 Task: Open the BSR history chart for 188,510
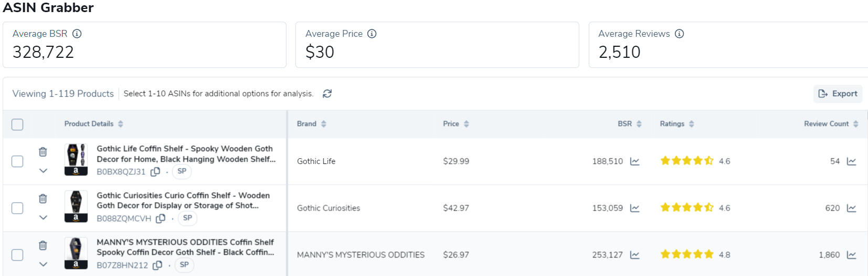point(634,161)
